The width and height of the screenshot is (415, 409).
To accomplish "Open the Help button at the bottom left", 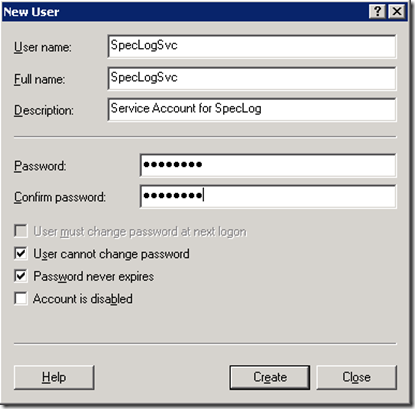I will point(54,377).
